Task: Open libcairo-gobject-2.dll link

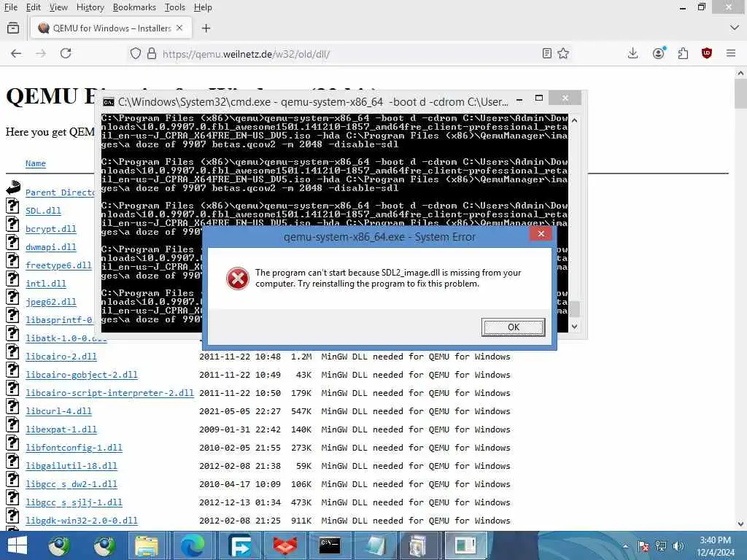Action: click(82, 375)
